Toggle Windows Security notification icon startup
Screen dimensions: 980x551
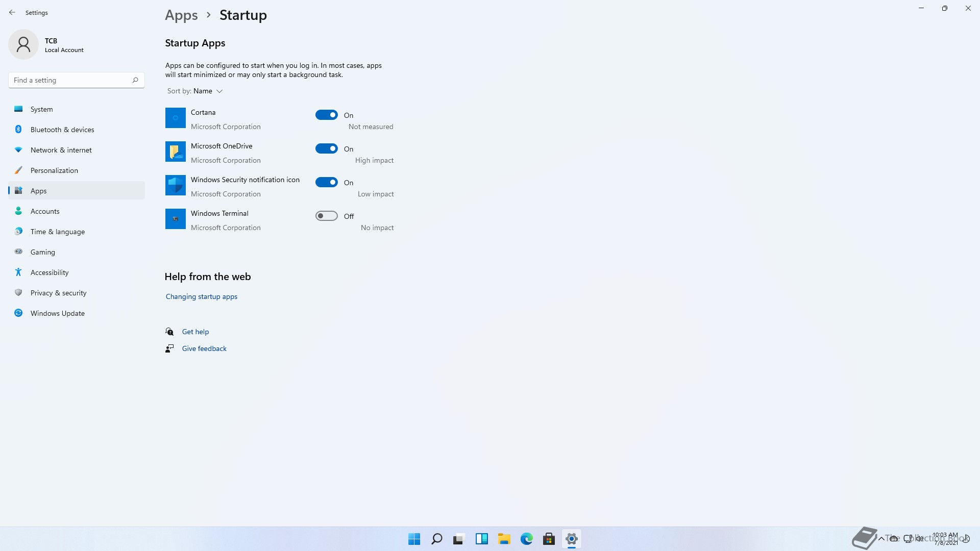coord(327,182)
